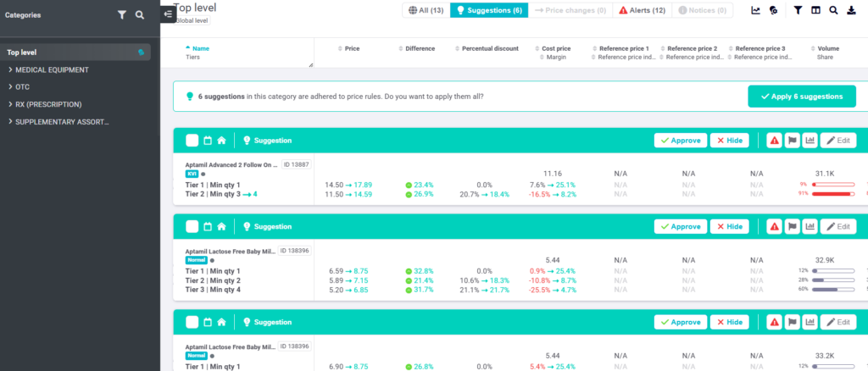Click the home icon on the 32.9K volume Lactose Free card
The image size is (868, 371).
click(221, 227)
